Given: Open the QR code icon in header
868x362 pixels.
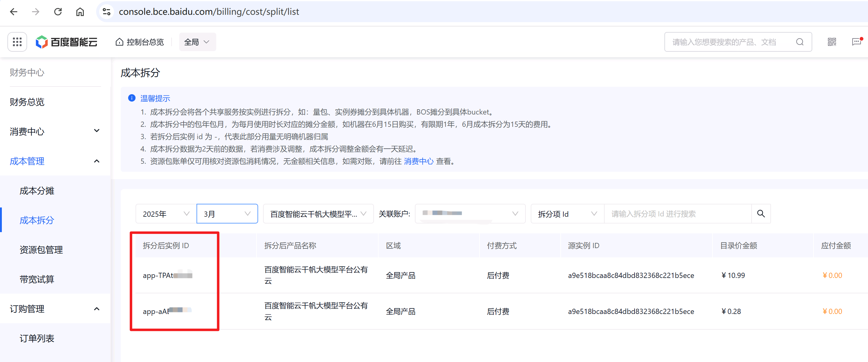Looking at the screenshot, I should pyautogui.click(x=832, y=42).
